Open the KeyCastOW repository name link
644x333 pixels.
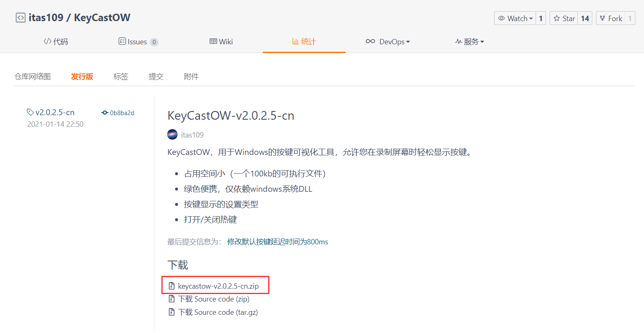click(102, 18)
